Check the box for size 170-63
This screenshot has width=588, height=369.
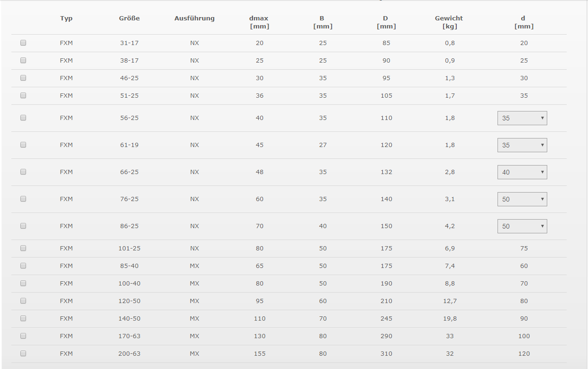pos(23,336)
